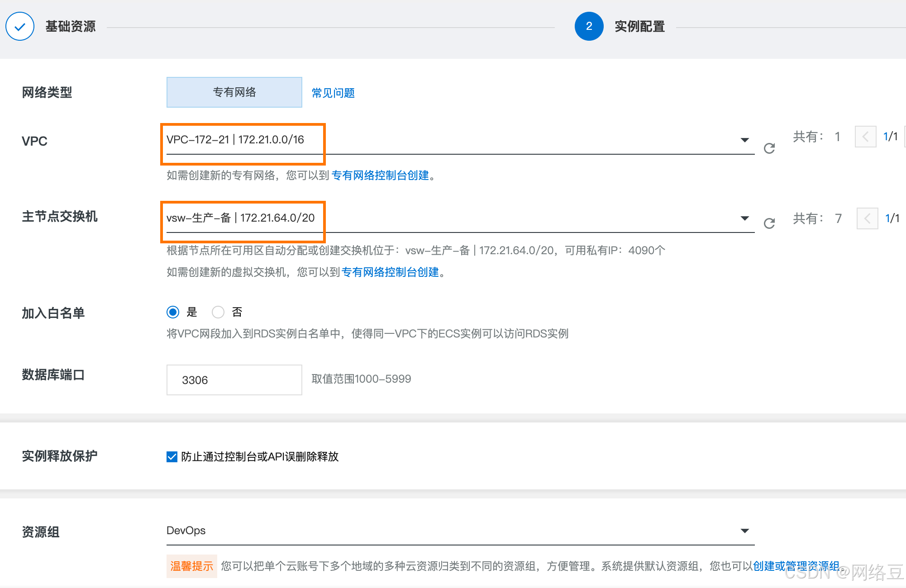Open the 常见问题 link

click(x=333, y=93)
